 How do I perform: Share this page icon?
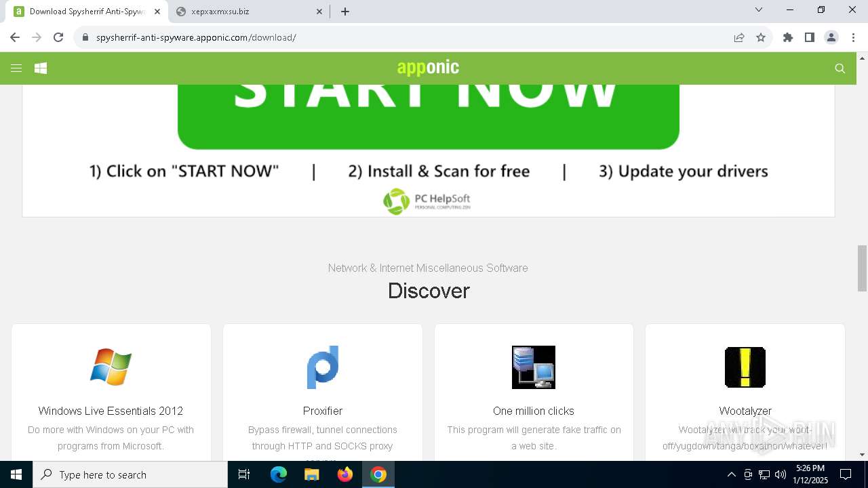click(739, 37)
